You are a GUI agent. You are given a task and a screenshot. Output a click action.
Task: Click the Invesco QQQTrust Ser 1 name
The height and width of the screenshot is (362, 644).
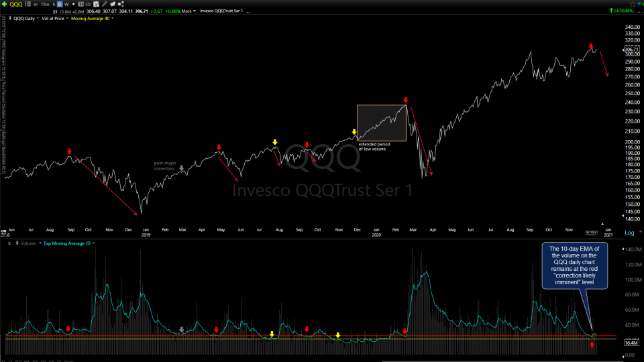(221, 11)
